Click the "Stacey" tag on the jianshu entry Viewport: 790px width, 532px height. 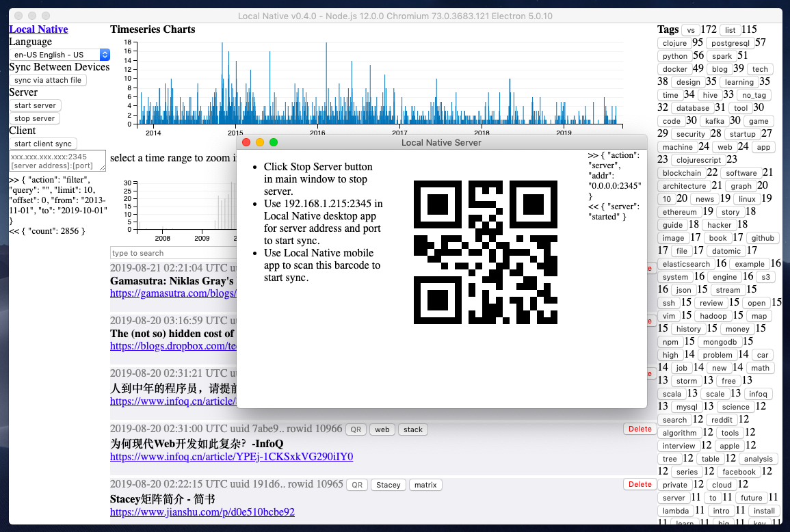click(388, 485)
